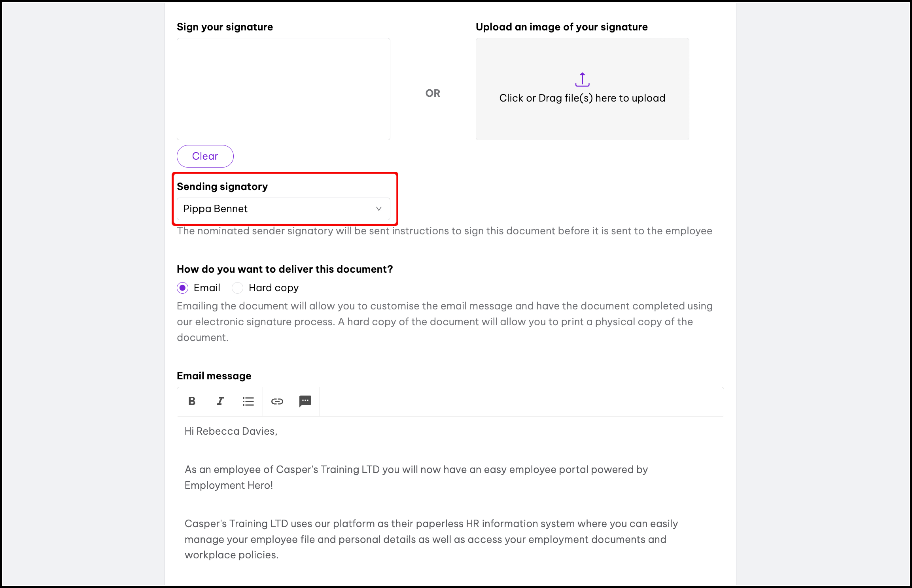Open the message placeholder tool
This screenshot has height=588, width=912.
tap(305, 401)
